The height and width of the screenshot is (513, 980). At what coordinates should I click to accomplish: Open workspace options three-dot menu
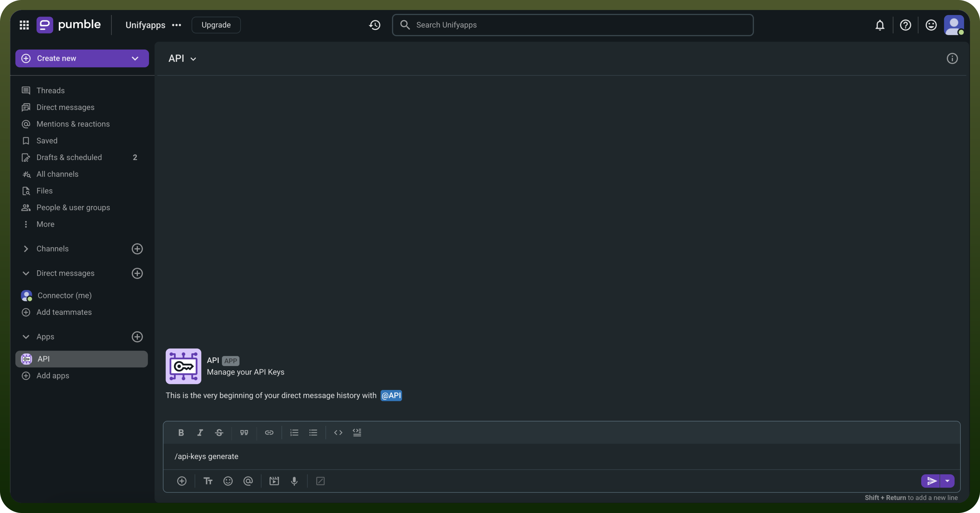176,25
